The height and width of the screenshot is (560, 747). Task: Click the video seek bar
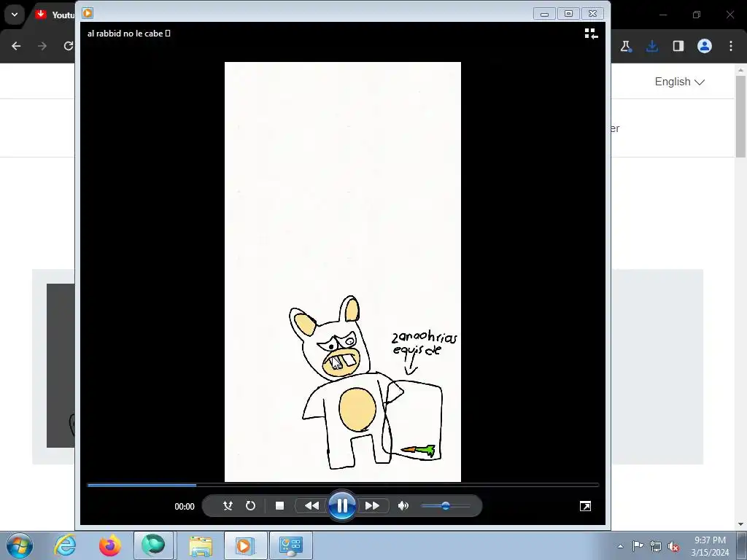pos(343,485)
